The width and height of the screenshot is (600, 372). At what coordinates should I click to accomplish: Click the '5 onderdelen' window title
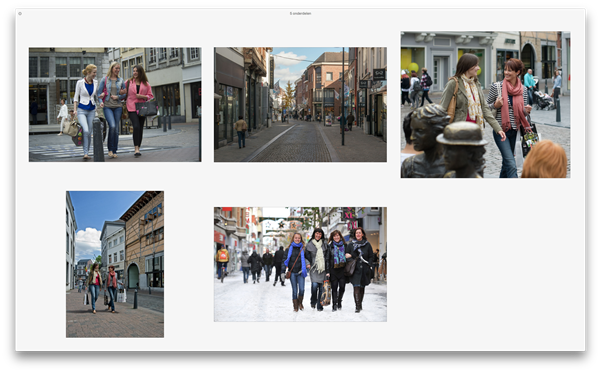tap(300, 13)
